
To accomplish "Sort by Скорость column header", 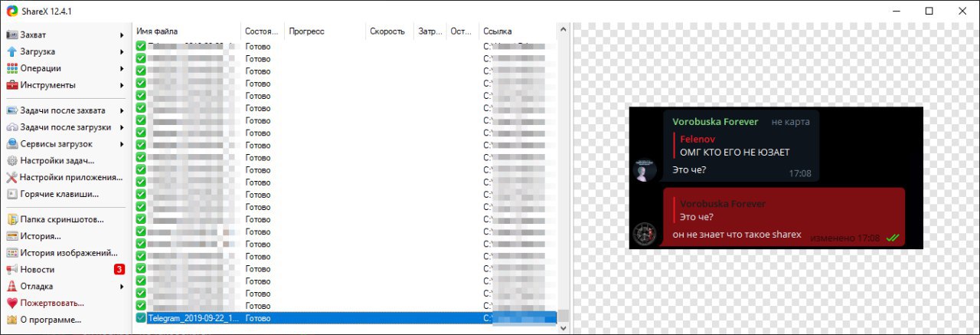I will pos(390,31).
